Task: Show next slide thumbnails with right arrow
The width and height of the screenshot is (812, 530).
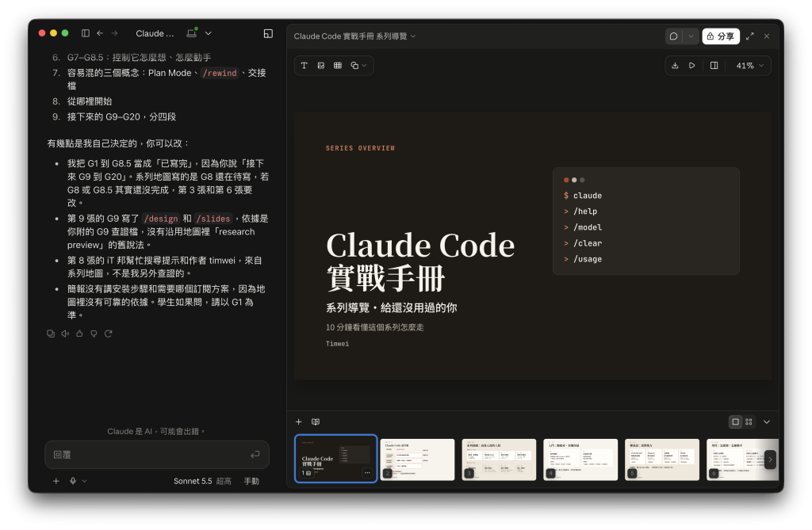Action: pos(770,459)
